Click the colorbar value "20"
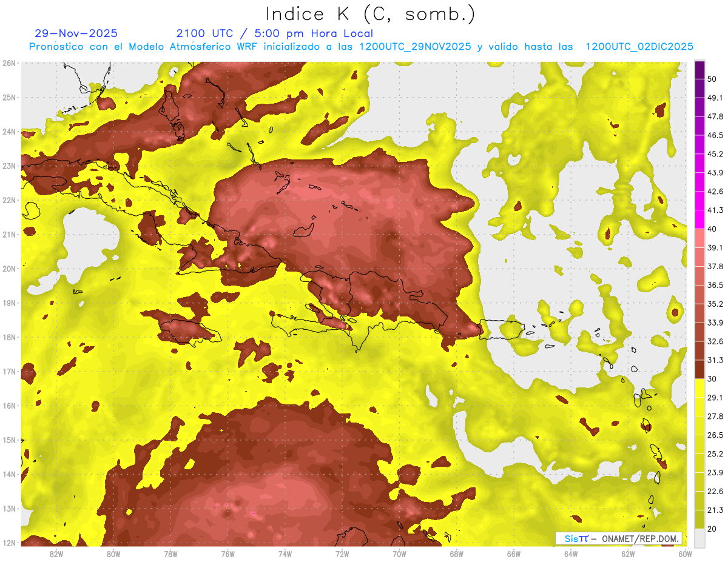Viewport: 728px width, 562px height. click(x=713, y=529)
